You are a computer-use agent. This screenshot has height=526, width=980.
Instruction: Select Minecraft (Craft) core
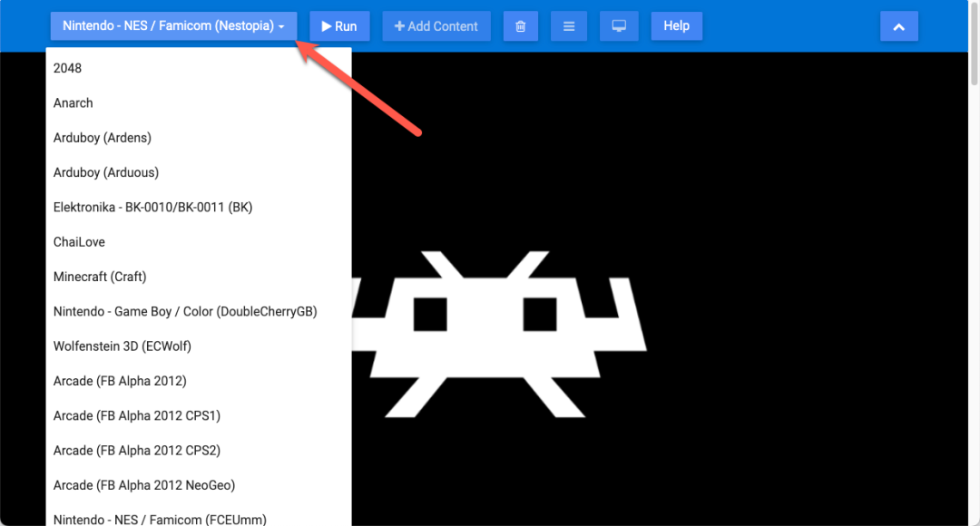(199, 277)
